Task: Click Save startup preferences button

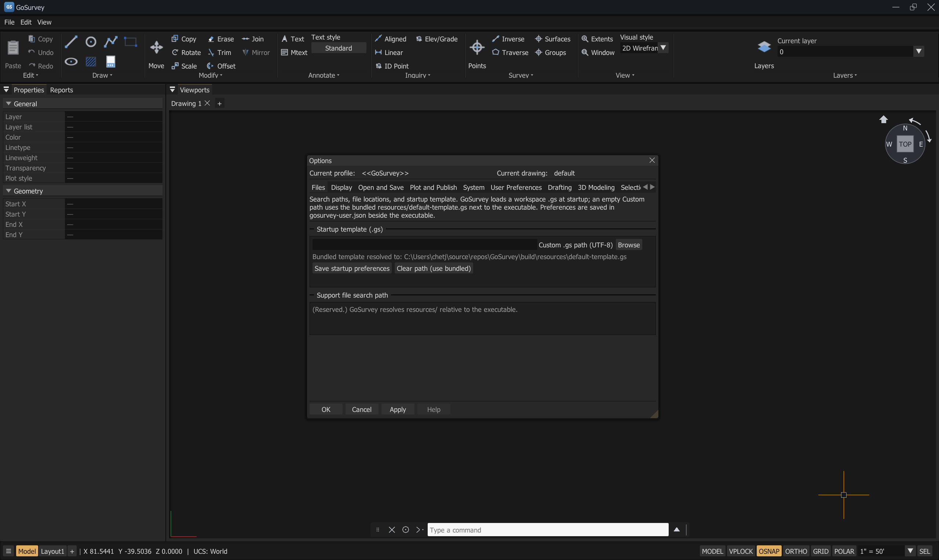Action: click(x=352, y=268)
